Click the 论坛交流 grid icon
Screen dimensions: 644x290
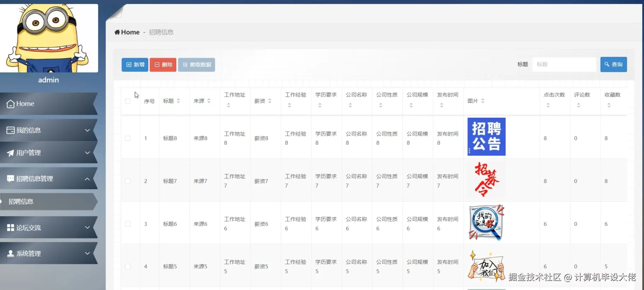click(x=11, y=228)
